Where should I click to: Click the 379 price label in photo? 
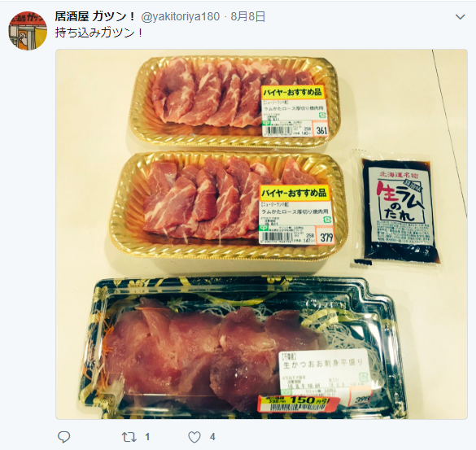pos(325,236)
